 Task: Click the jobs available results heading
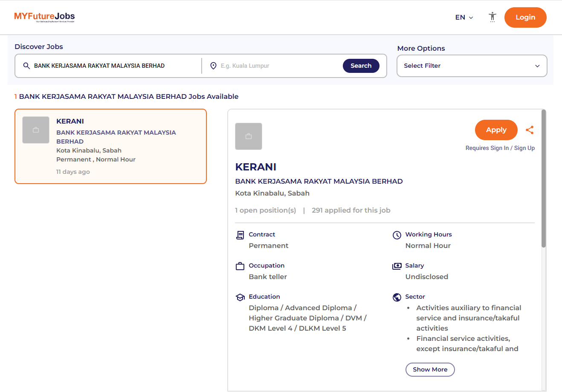click(x=126, y=96)
